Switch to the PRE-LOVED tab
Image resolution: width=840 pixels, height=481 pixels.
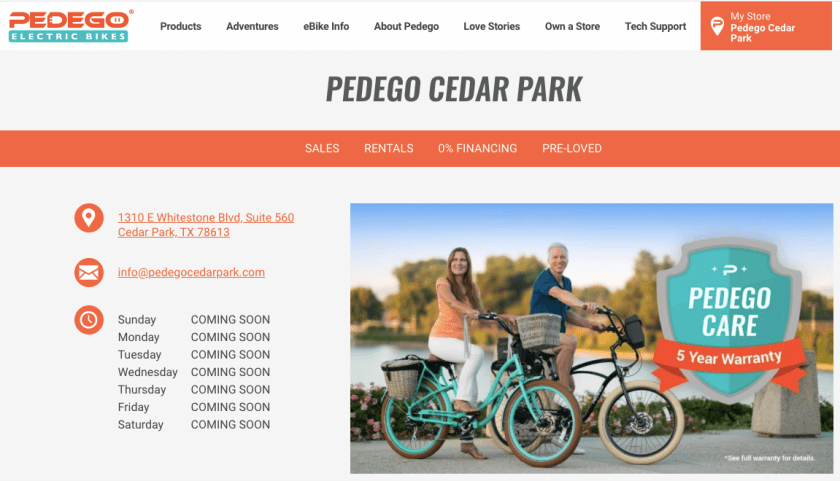click(572, 148)
